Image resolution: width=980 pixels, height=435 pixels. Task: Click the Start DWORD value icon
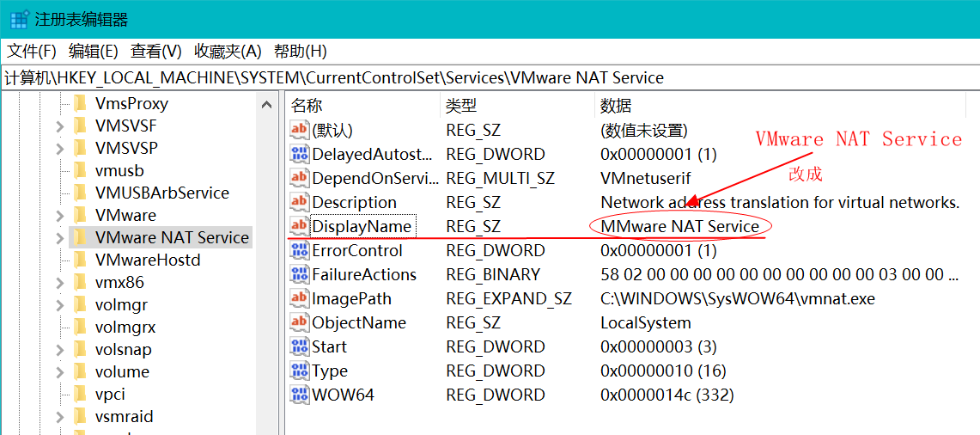[x=300, y=346]
